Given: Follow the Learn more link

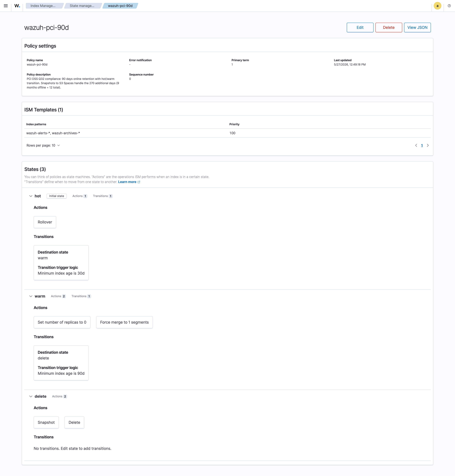Looking at the screenshot, I should click(x=127, y=182).
